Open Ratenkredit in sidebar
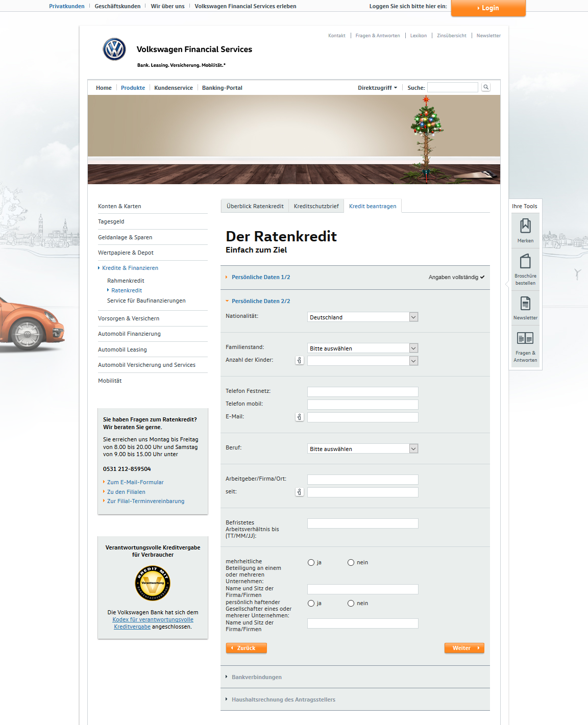This screenshot has height=725, width=588. click(x=127, y=290)
